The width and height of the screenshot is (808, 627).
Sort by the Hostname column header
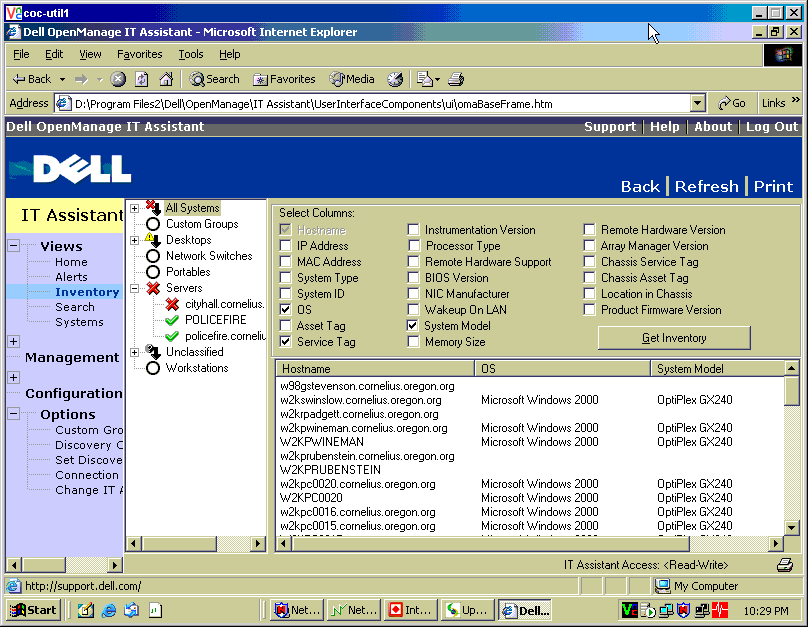point(375,369)
